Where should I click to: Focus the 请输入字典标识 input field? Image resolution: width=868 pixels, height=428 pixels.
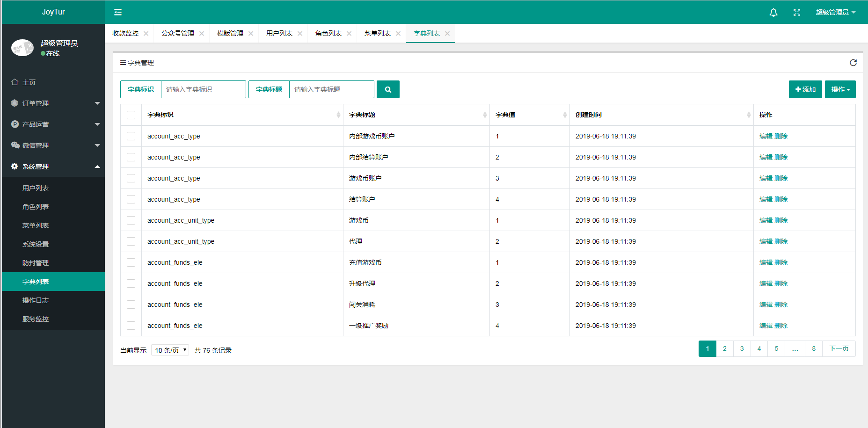pyautogui.click(x=204, y=89)
